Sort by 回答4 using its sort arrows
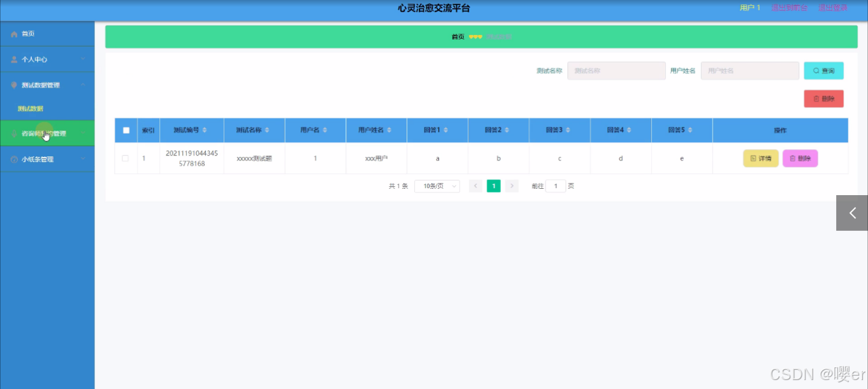 click(630, 130)
